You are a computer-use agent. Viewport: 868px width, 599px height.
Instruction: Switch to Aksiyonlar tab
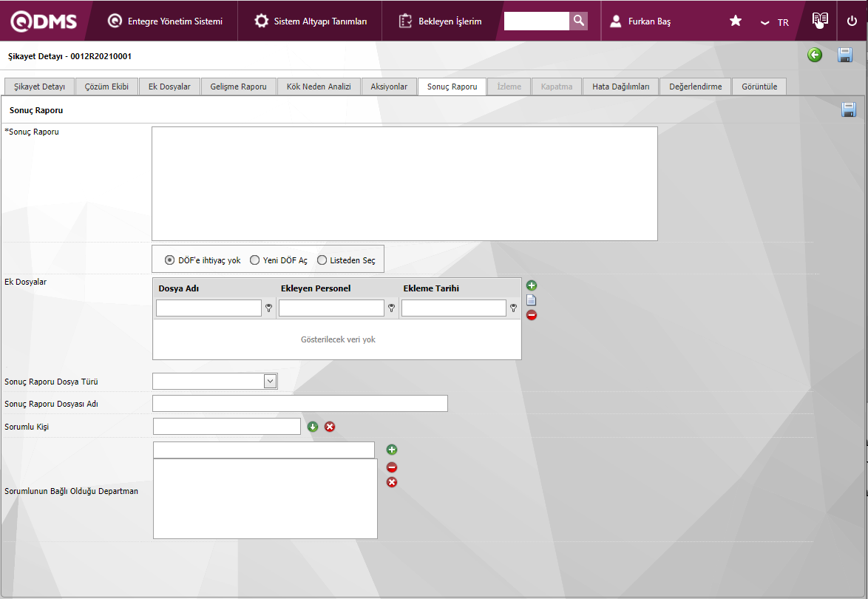click(389, 87)
